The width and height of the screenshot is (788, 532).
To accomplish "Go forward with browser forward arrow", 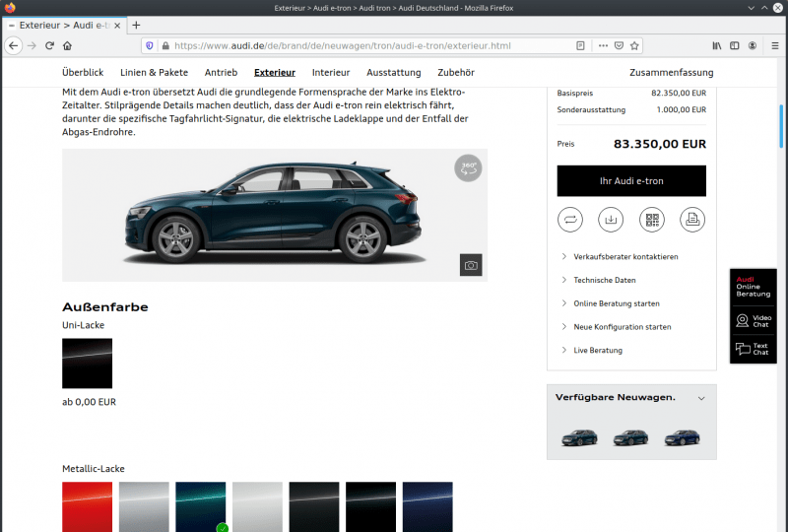I will pyautogui.click(x=32, y=45).
